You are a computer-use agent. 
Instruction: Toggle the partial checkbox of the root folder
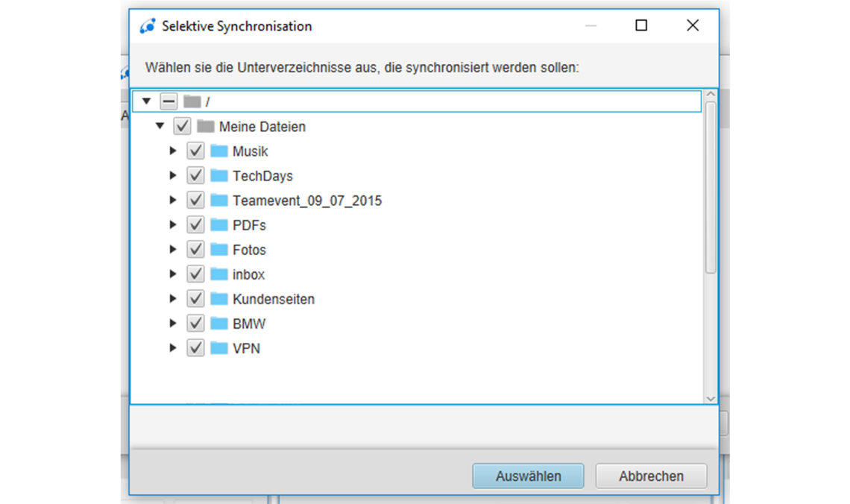[169, 101]
